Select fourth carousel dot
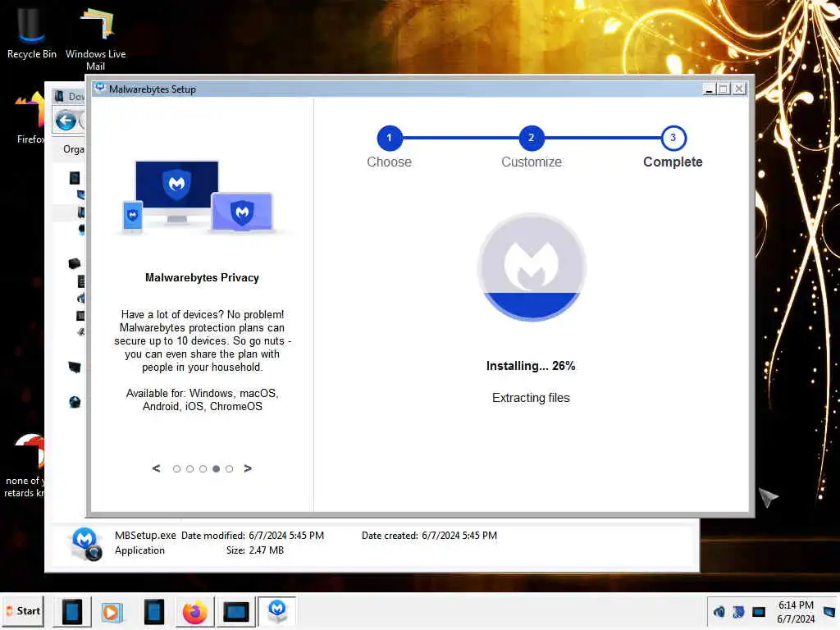The image size is (840, 630). (x=216, y=468)
